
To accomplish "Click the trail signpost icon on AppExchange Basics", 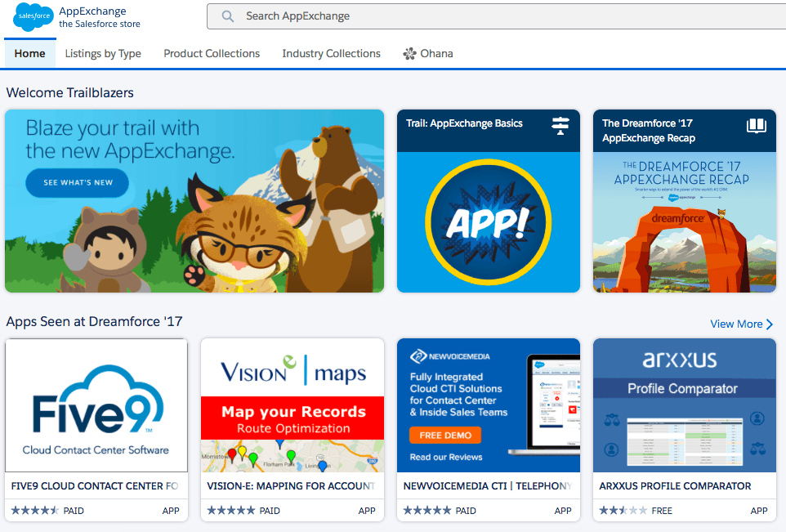I will tap(560, 125).
